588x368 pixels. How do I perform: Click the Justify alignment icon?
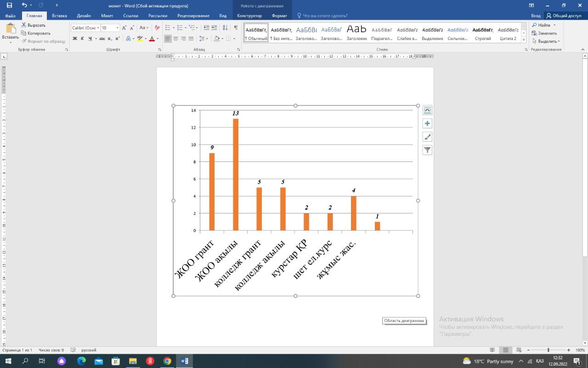point(191,39)
